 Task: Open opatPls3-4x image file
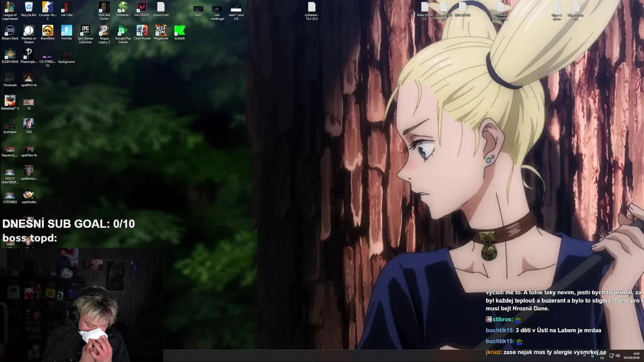click(x=29, y=79)
